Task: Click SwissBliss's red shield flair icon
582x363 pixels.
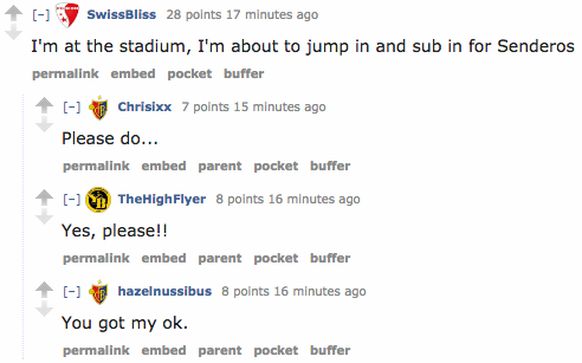Action: tap(68, 15)
